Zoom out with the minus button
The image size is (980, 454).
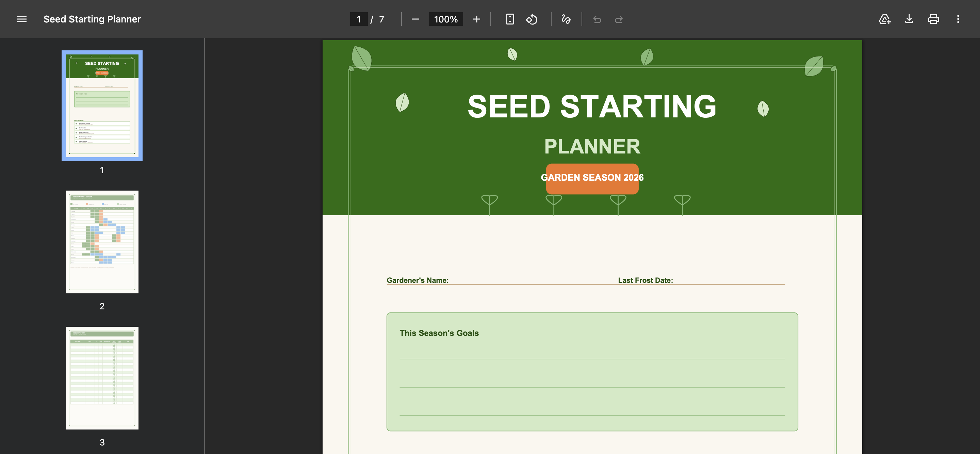coord(415,19)
